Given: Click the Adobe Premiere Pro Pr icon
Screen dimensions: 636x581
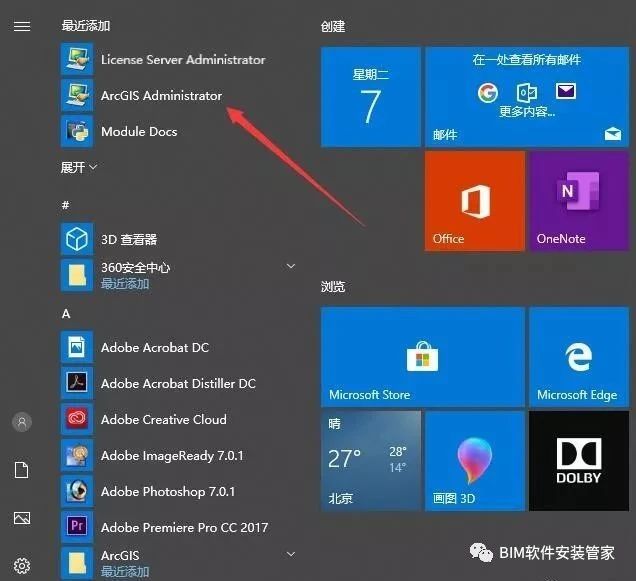Looking at the screenshot, I should click(x=77, y=527).
